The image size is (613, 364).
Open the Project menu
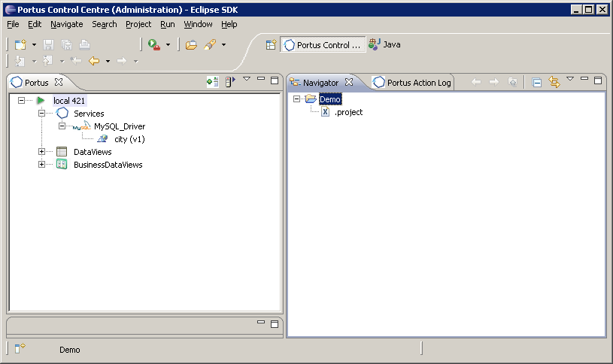tap(138, 24)
